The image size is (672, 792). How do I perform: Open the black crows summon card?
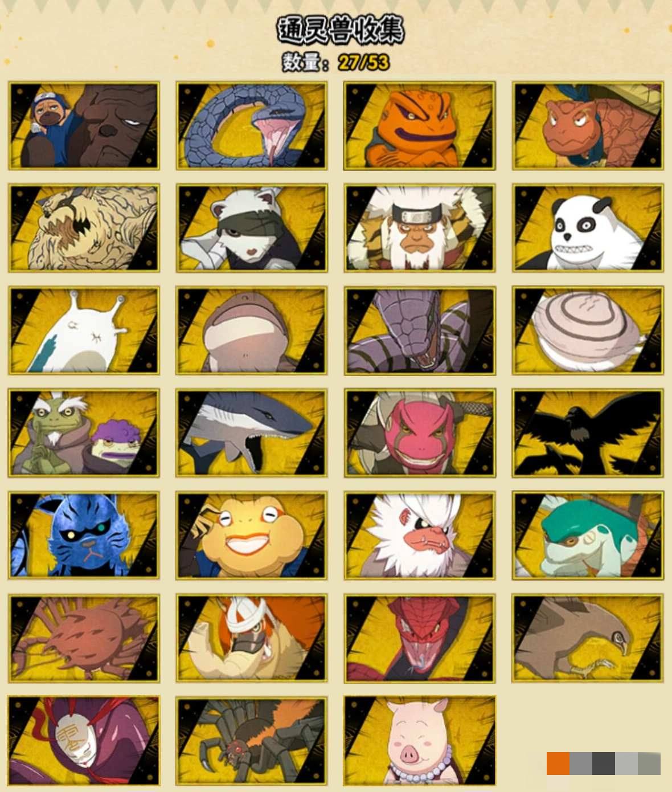[x=588, y=433]
